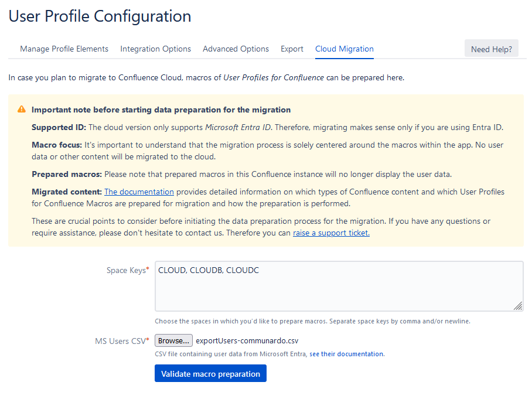Click the User Profile Configuration heading
The height and width of the screenshot is (399, 532).
[x=100, y=16]
